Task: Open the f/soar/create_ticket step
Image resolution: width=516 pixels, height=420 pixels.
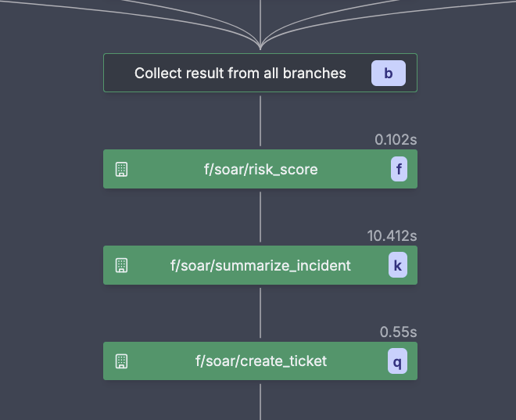Action: click(x=260, y=361)
